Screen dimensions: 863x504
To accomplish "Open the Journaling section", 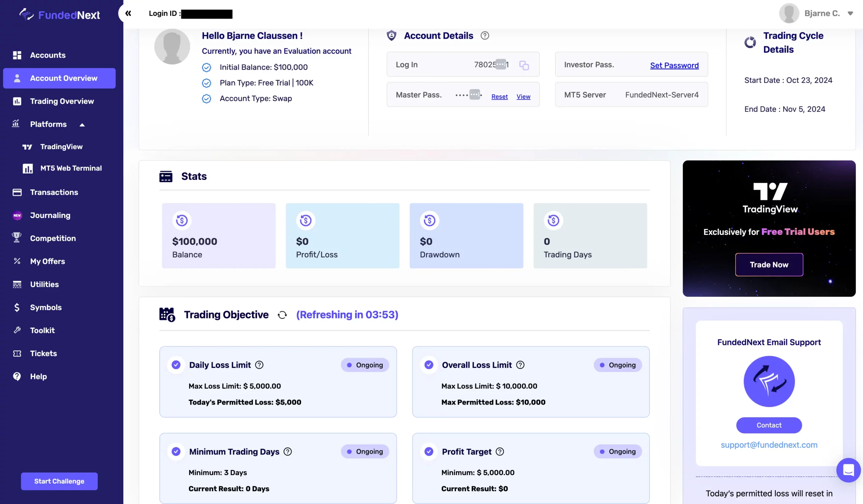I will tap(50, 215).
